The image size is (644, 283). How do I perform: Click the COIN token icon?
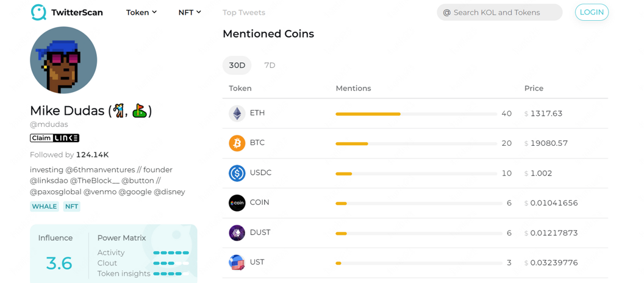237,203
